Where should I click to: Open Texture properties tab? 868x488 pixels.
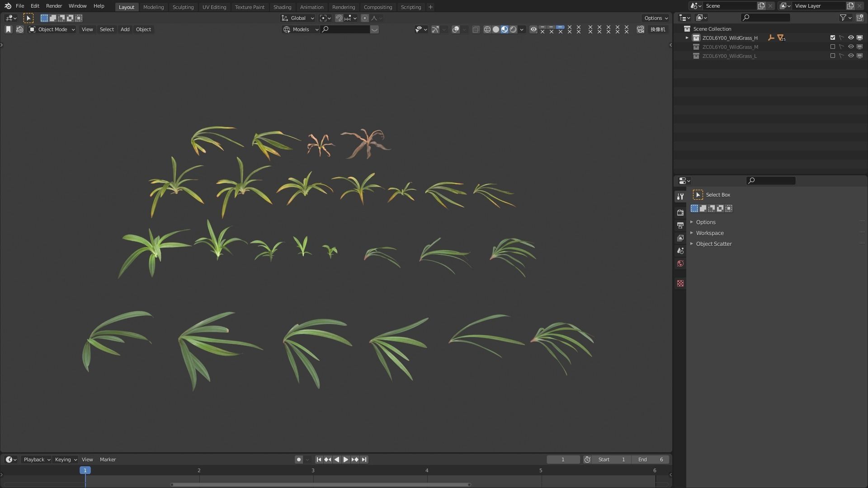[x=680, y=283]
